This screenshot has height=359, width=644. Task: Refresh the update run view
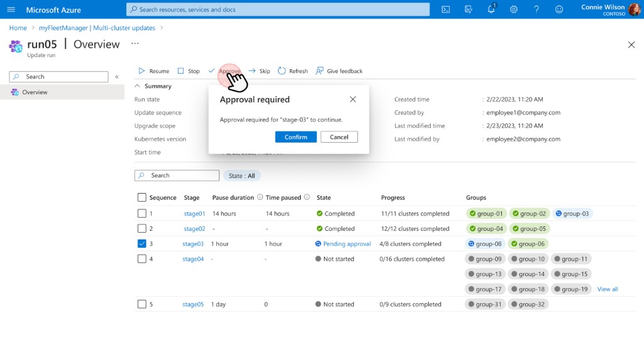point(293,71)
